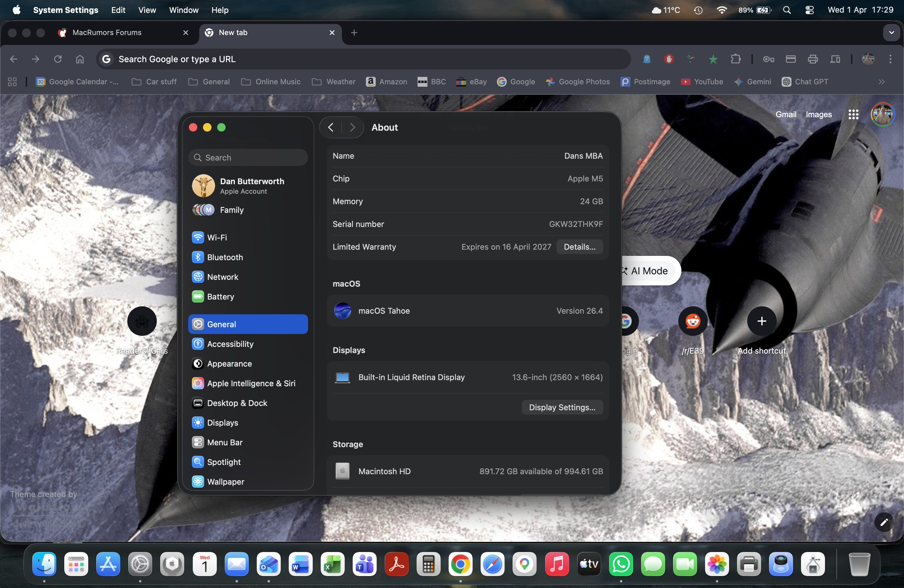The image size is (904, 588).
Task: Open the /r/E39 Reddit shortcut
Action: (693, 331)
